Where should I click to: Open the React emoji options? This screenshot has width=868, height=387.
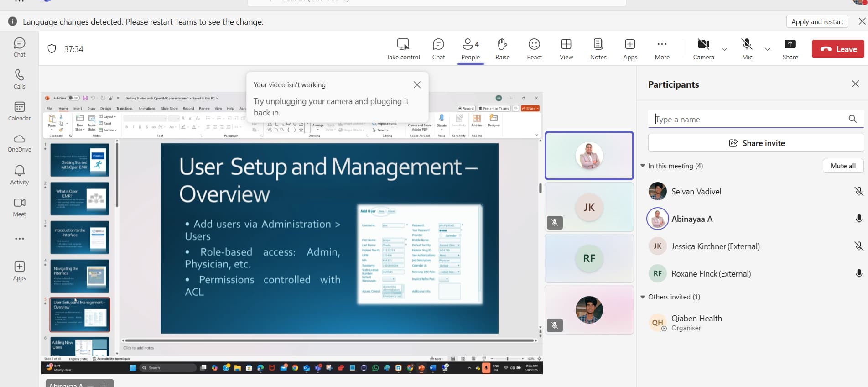pos(534,49)
